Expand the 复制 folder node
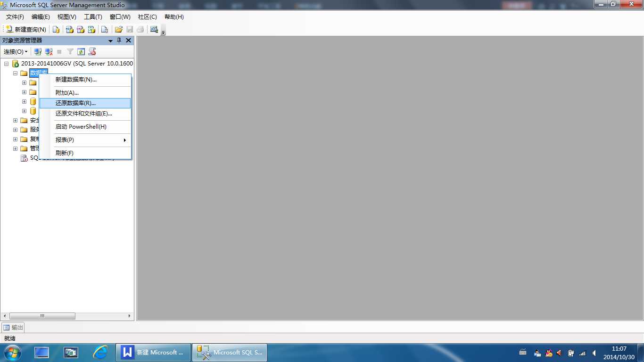 coord(16,139)
